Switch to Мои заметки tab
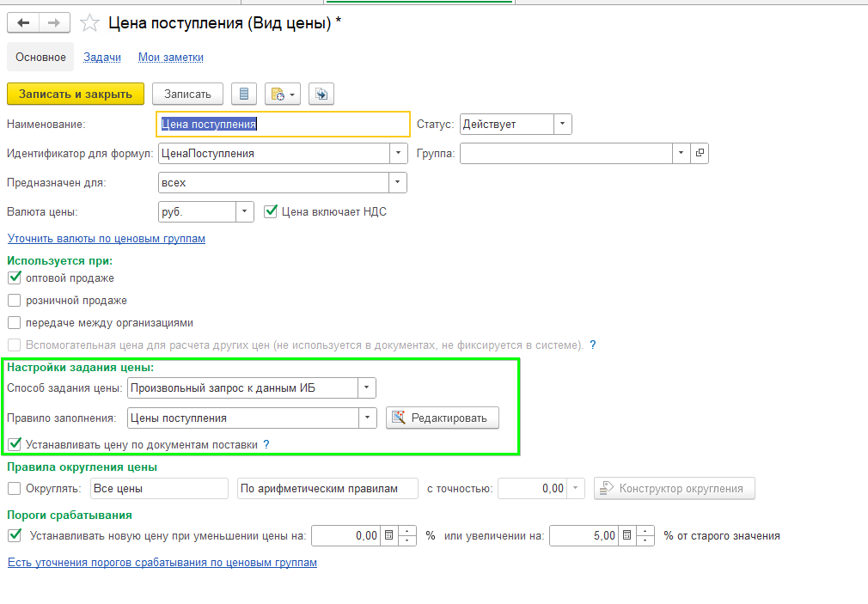The image size is (868, 604). [170, 57]
